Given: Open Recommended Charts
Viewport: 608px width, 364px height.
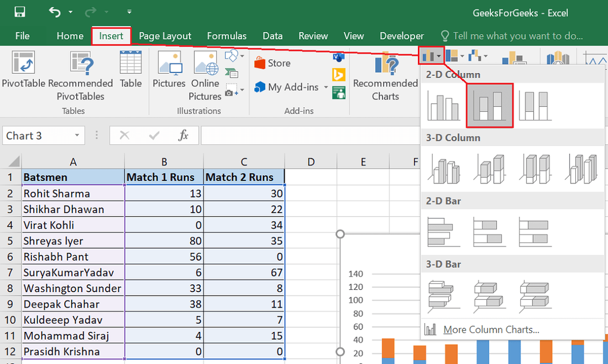Looking at the screenshot, I should 385,76.
